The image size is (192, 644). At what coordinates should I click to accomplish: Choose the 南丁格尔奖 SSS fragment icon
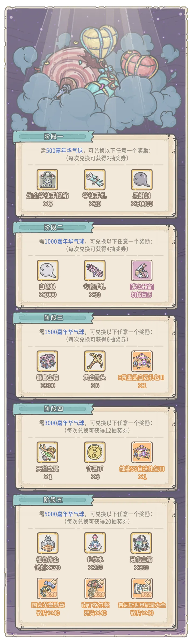click(95, 588)
